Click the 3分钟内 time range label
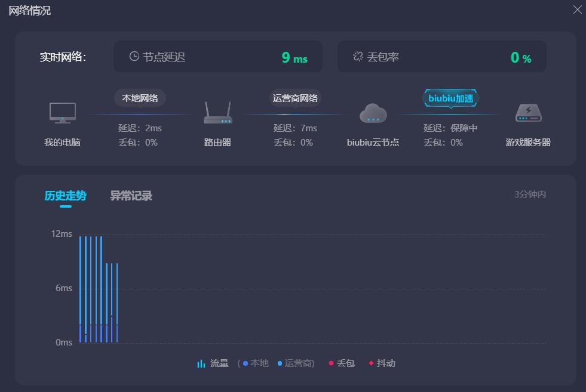The width and height of the screenshot is (586, 392). tap(530, 195)
